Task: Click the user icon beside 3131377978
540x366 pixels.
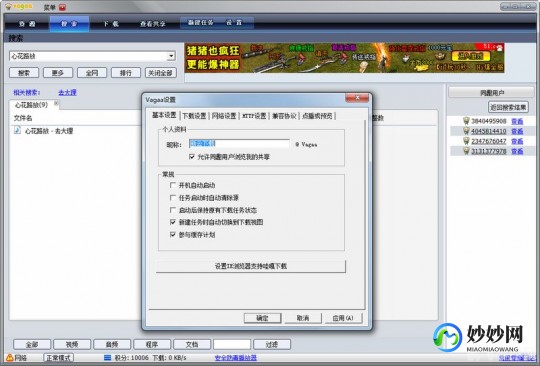Action: pos(466,151)
